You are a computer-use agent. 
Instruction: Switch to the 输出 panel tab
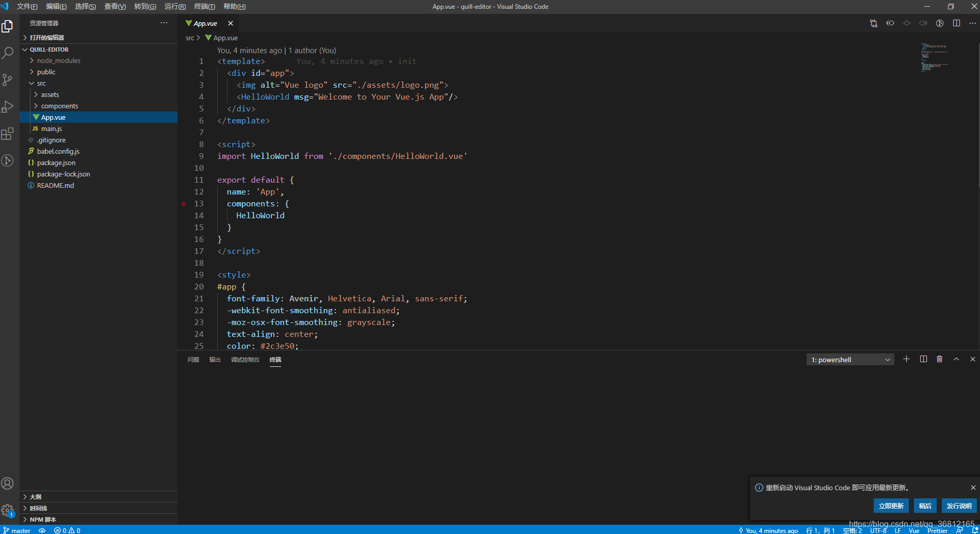click(215, 360)
